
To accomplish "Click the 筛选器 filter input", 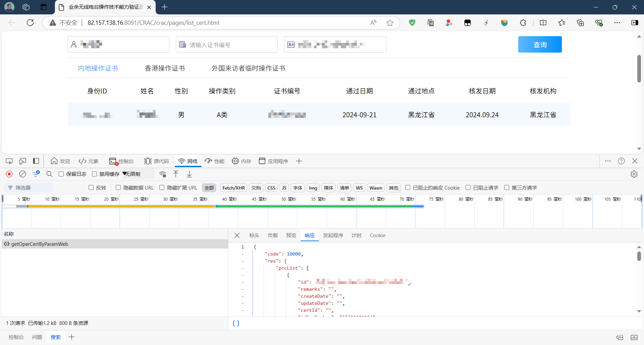I will (29, 188).
